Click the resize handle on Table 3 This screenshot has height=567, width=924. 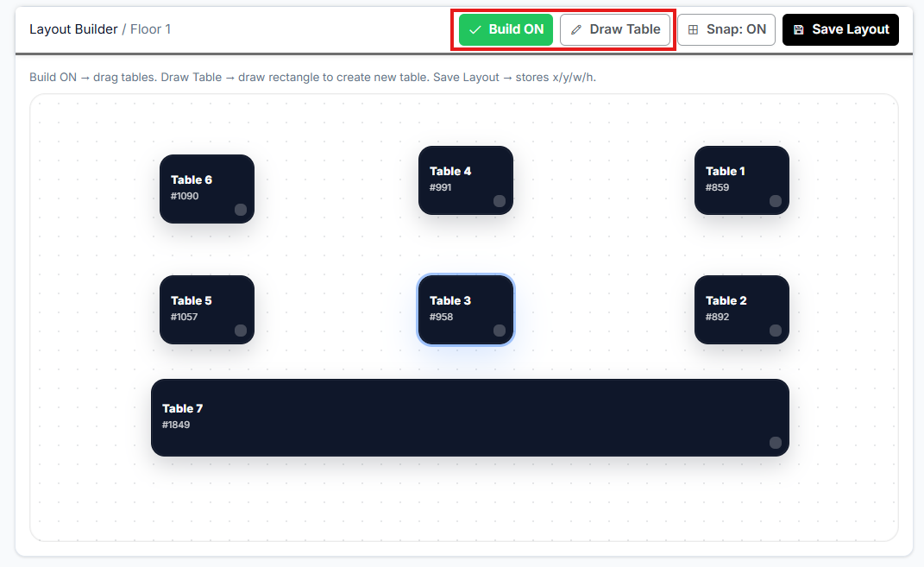tap(500, 331)
